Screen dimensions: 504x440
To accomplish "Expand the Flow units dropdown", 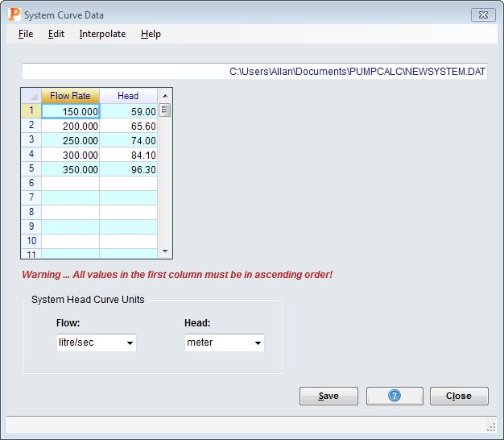I will [130, 342].
